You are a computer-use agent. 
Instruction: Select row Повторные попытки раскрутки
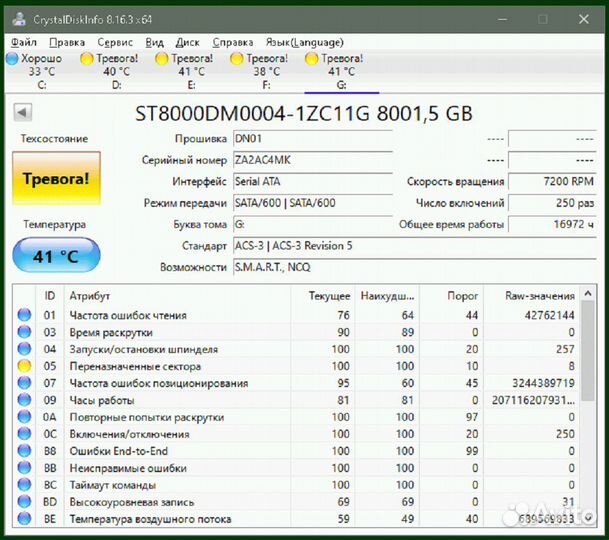click(296, 417)
